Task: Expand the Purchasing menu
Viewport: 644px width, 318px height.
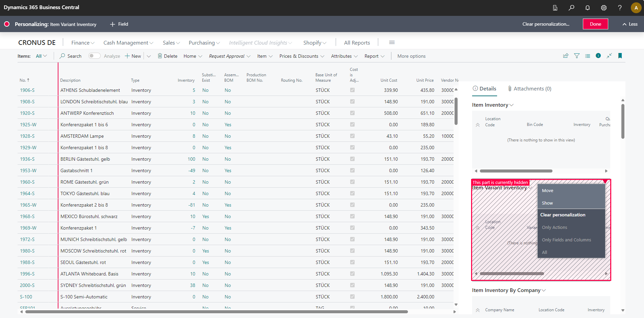Action: (204, 43)
